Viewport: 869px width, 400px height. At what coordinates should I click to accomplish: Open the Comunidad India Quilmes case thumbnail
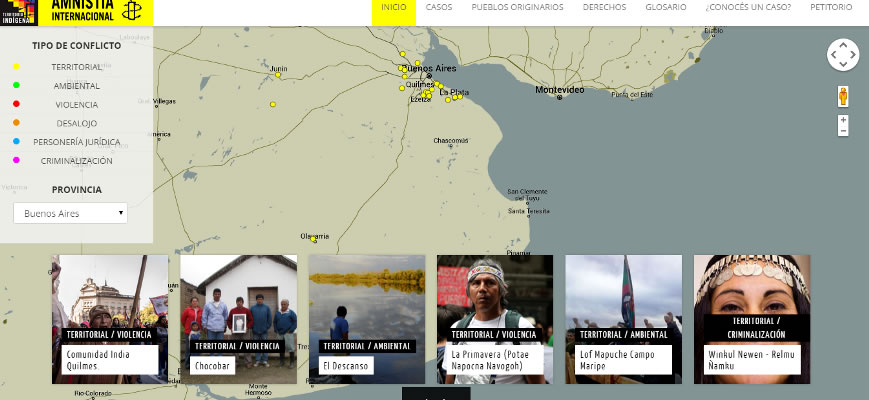point(110,319)
